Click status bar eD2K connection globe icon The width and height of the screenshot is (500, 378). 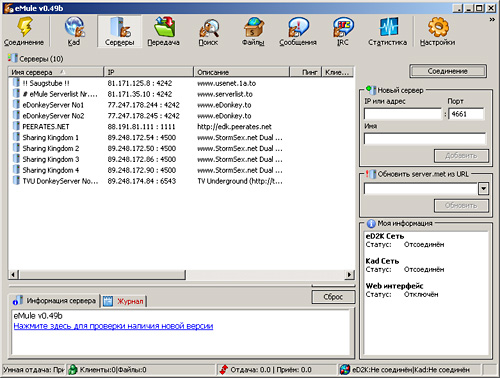(x=345, y=369)
